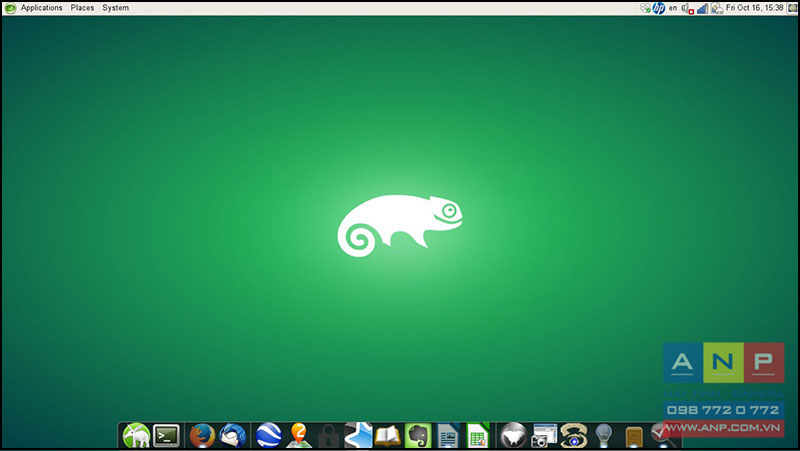Click the light bulb icon in the dock

pyautogui.click(x=604, y=436)
